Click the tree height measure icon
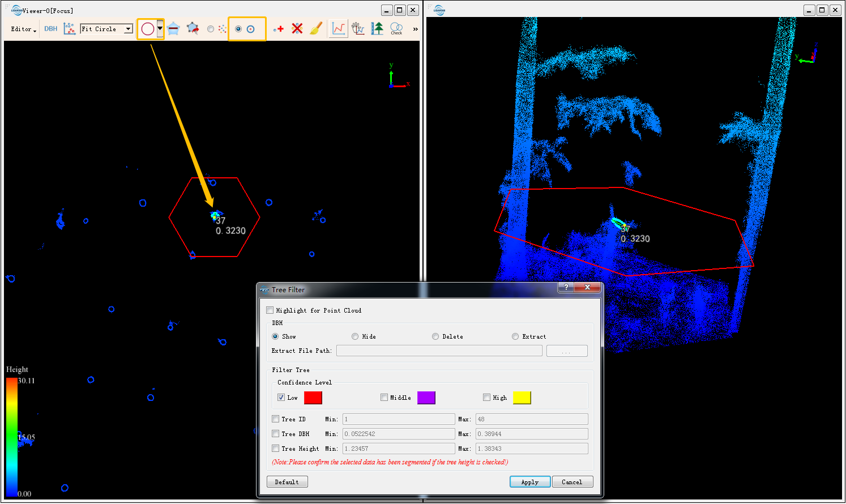The width and height of the screenshot is (846, 504). pyautogui.click(x=377, y=28)
